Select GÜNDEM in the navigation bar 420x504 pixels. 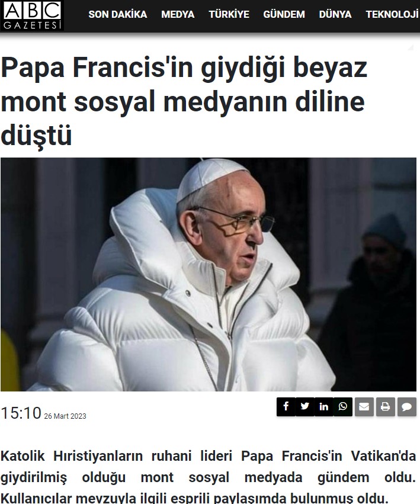click(284, 14)
